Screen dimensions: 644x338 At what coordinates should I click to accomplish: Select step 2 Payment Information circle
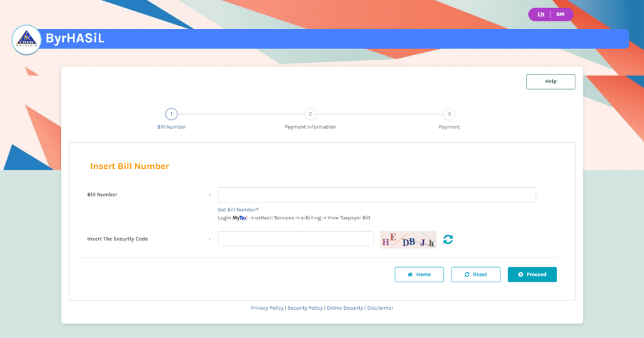point(310,114)
